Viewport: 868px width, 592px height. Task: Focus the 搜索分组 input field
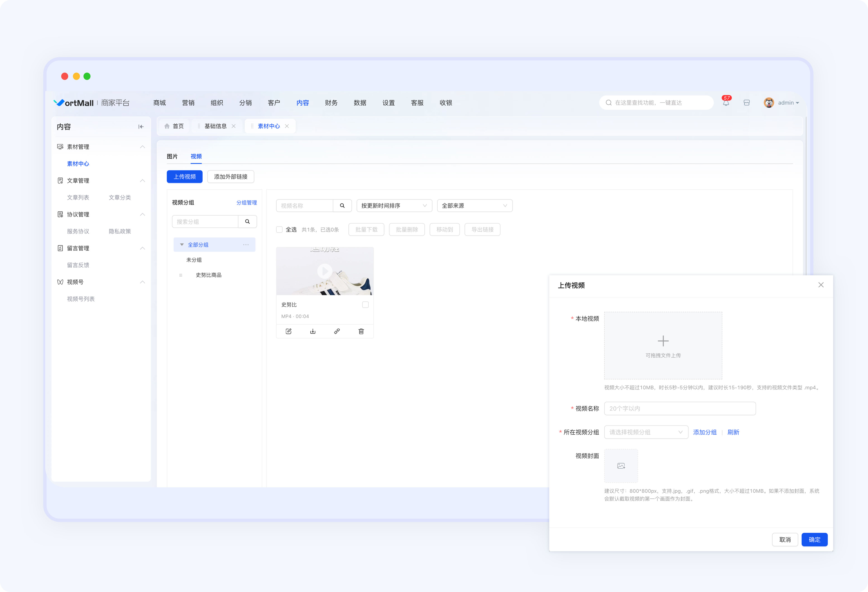coord(205,222)
